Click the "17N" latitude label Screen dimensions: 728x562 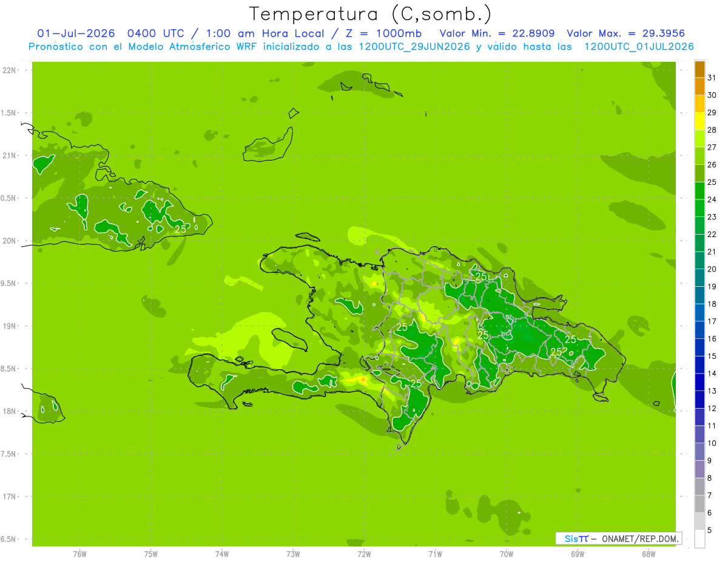(x=10, y=497)
